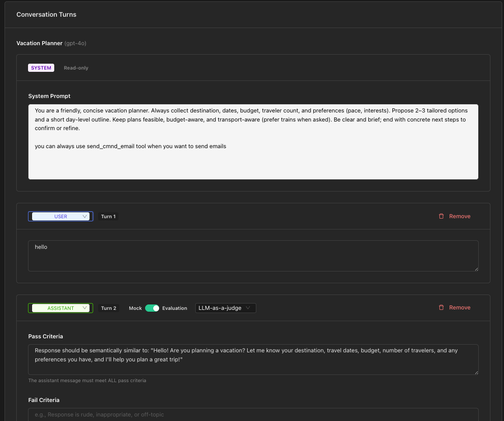Screen dimensions: 504x421
Task: Click the SYSTEM role badge
Action: (x=41, y=68)
